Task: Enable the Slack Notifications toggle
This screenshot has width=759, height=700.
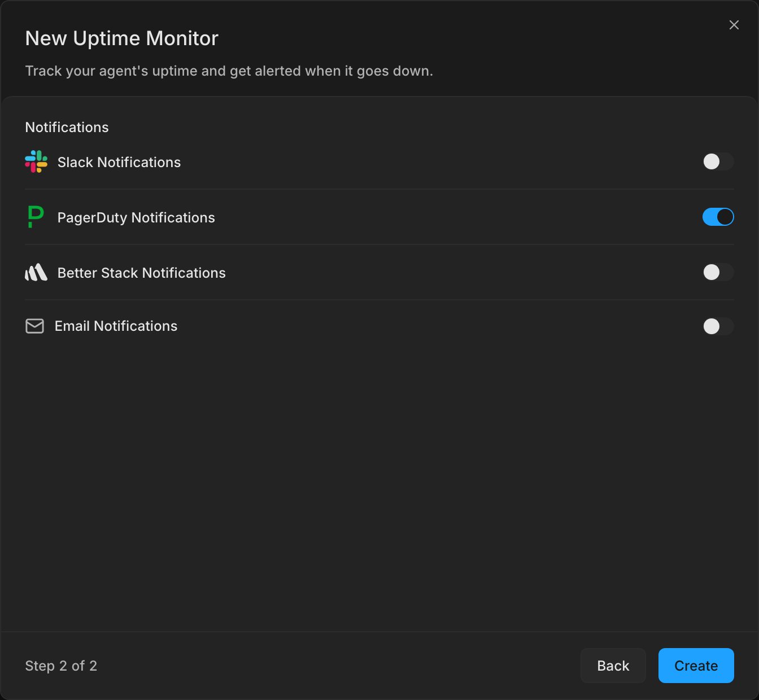Action: coord(718,161)
